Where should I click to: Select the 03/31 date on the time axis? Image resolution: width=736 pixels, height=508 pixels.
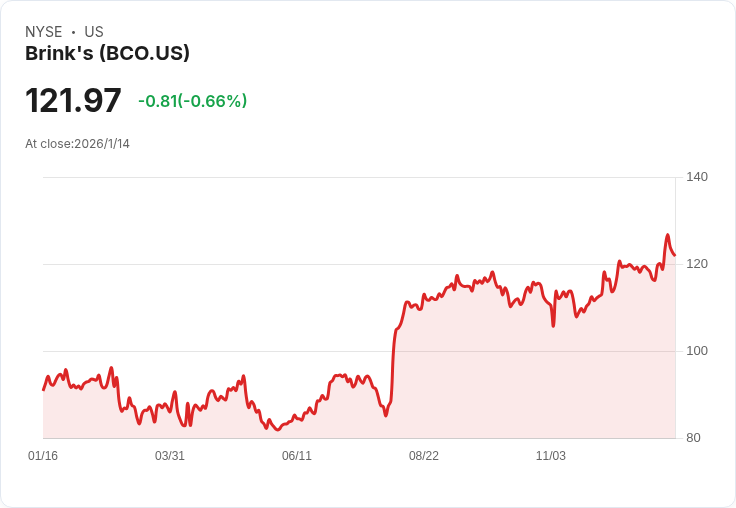tap(170, 456)
